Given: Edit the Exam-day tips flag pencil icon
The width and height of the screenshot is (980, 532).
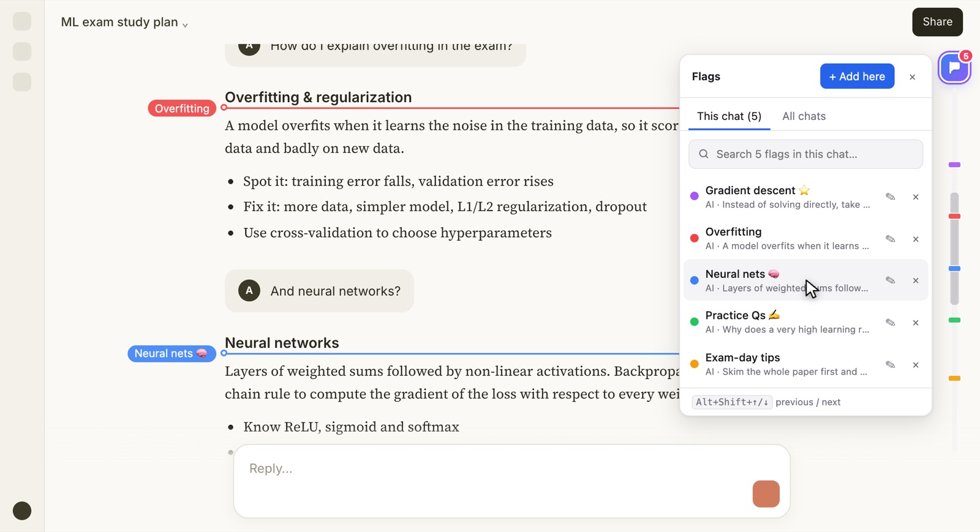Looking at the screenshot, I should coord(891,365).
